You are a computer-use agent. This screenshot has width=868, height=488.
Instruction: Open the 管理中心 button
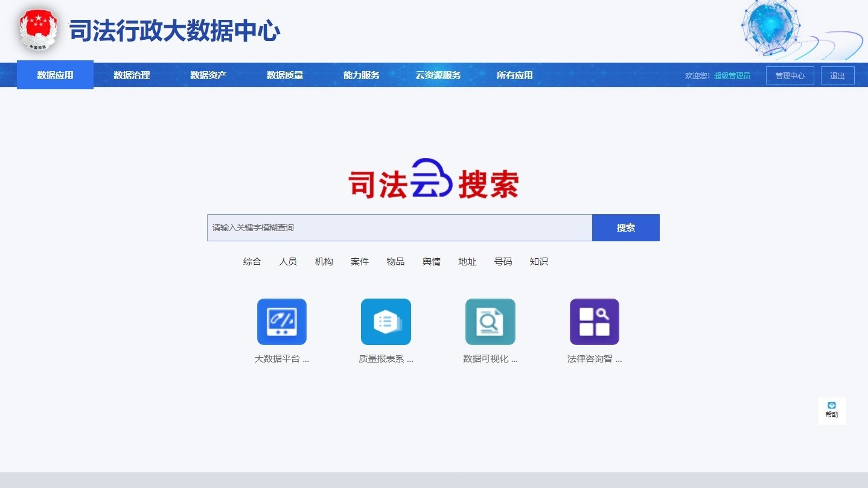tap(790, 76)
